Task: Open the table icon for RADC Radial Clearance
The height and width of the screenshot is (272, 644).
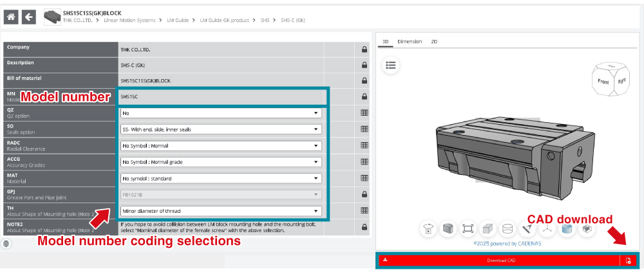Action: pyautogui.click(x=364, y=145)
